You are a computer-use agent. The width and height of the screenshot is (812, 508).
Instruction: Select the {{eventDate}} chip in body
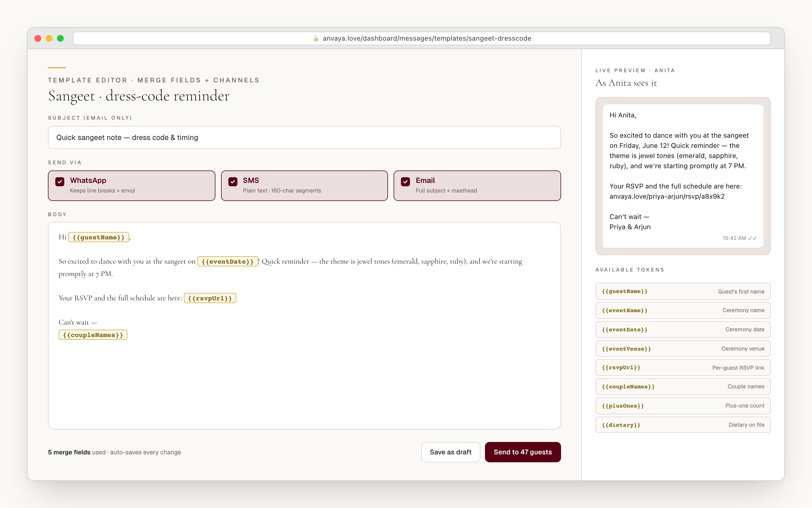[228, 261]
